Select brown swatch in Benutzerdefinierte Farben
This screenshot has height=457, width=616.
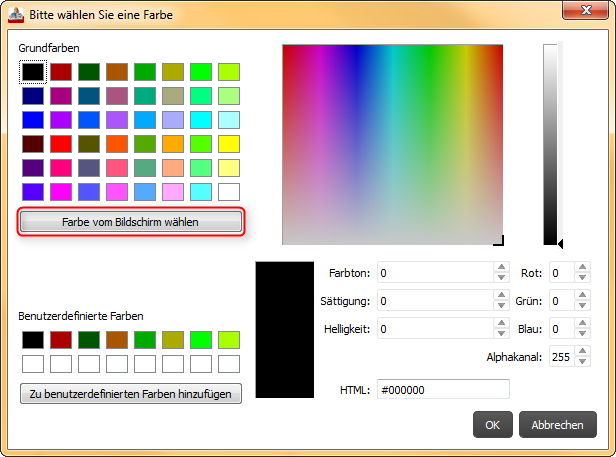click(117, 340)
